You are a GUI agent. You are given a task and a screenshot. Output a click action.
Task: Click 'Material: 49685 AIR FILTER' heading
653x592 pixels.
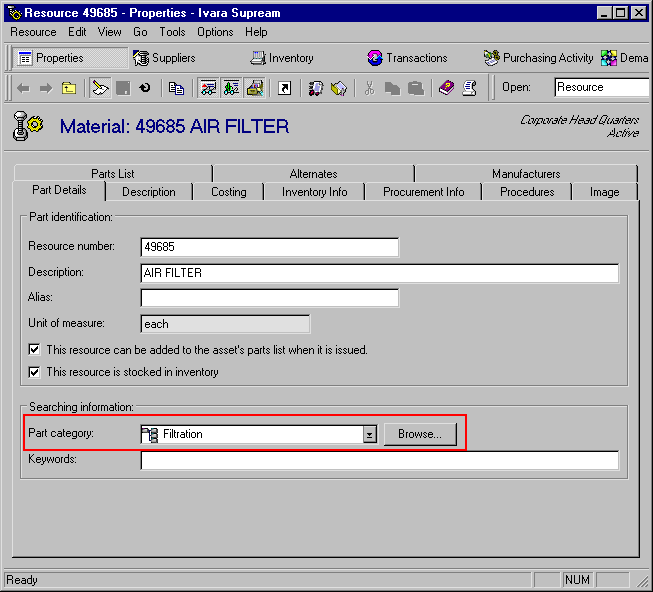(x=174, y=126)
